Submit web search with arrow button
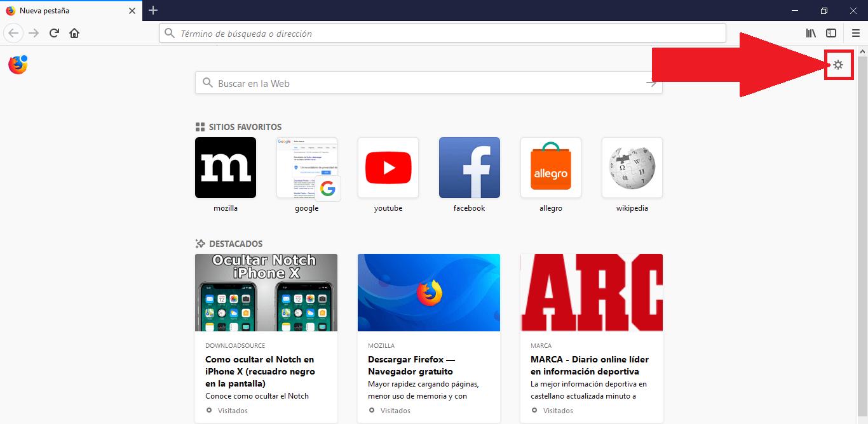Viewport: 868px width, 424px height. [651, 83]
